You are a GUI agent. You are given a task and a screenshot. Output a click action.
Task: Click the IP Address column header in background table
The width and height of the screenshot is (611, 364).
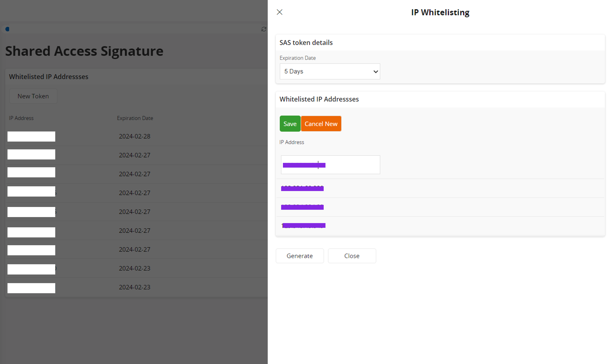pos(21,118)
